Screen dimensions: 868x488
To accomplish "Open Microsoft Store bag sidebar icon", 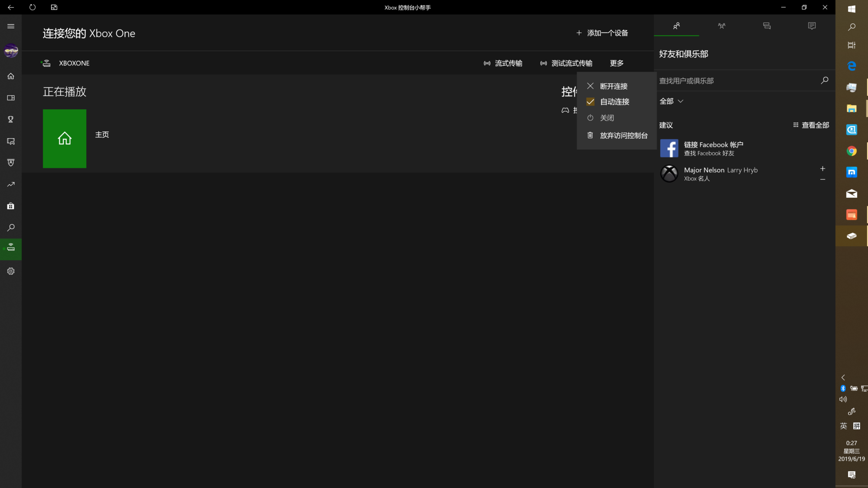I will [11, 206].
